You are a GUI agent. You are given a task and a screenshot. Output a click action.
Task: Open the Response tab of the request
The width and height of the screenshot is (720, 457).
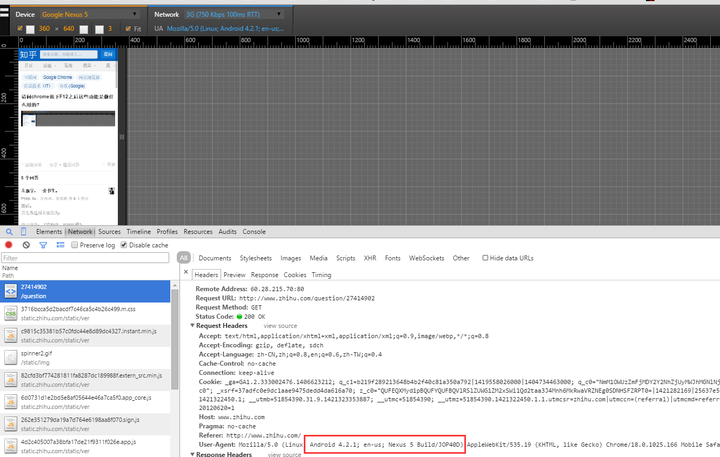(264, 275)
